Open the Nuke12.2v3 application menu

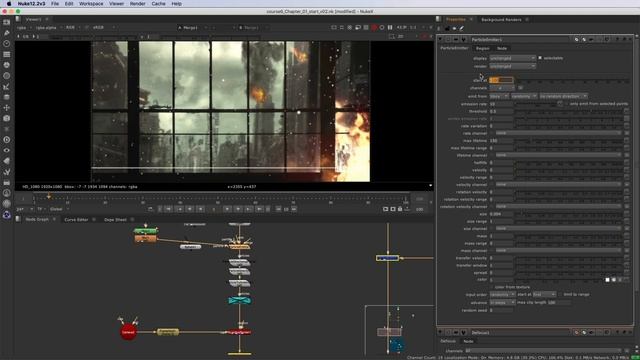pyautogui.click(x=31, y=4)
